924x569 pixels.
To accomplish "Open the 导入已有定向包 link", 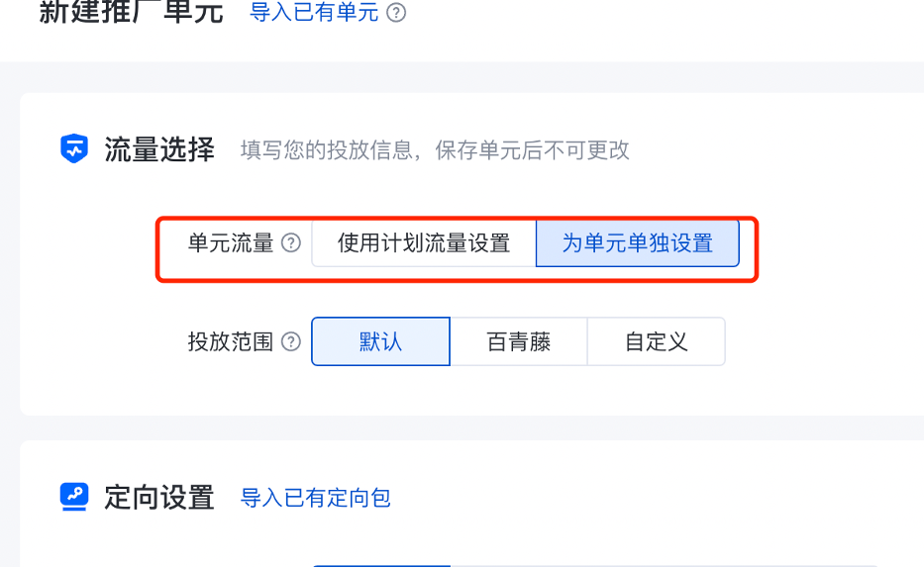I will coord(315,498).
